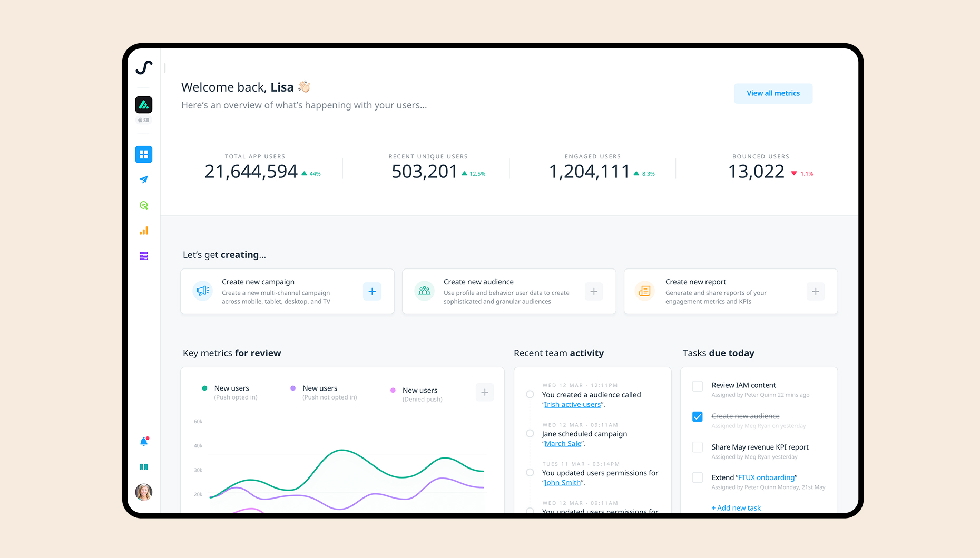Select the dashboard grid icon in sidebar
The height and width of the screenshot is (558, 980).
144,154
